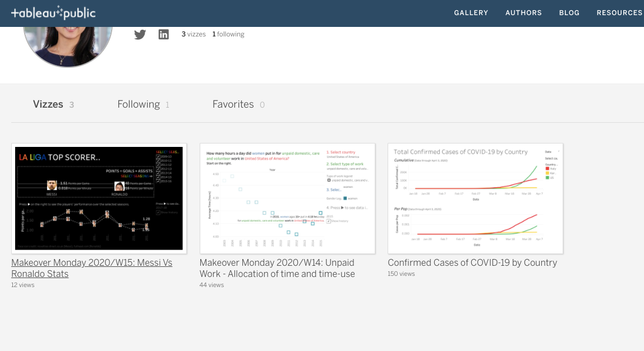Open Makeover Monday 2020/W14 Unpaid Work link
This screenshot has width=644, height=351.
(x=277, y=268)
